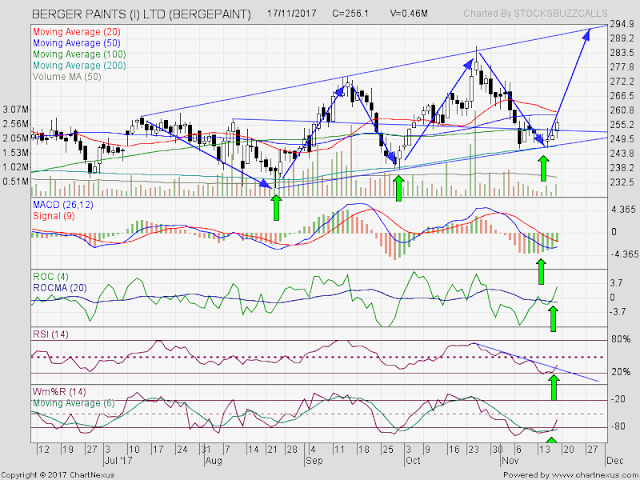Click the Jul '17 month label
This screenshot has height=480, width=640.
coord(118,461)
